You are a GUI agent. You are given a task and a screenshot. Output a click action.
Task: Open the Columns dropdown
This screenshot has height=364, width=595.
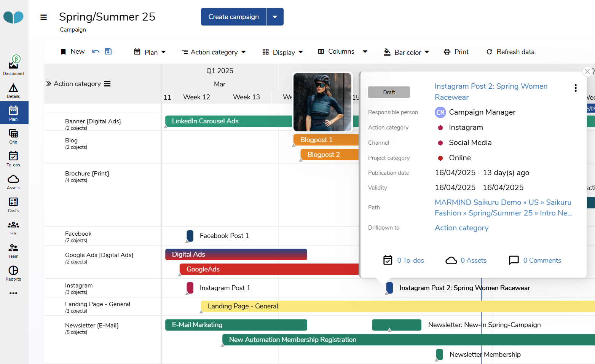[x=342, y=51]
